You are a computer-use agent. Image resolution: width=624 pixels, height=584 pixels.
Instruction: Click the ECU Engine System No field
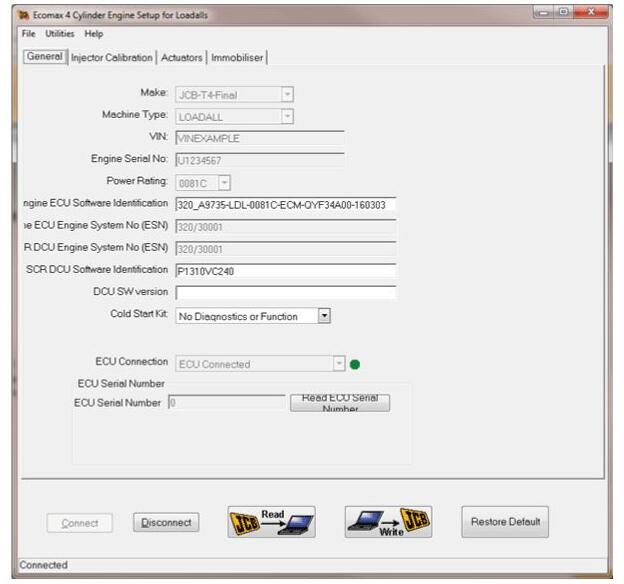(286, 227)
